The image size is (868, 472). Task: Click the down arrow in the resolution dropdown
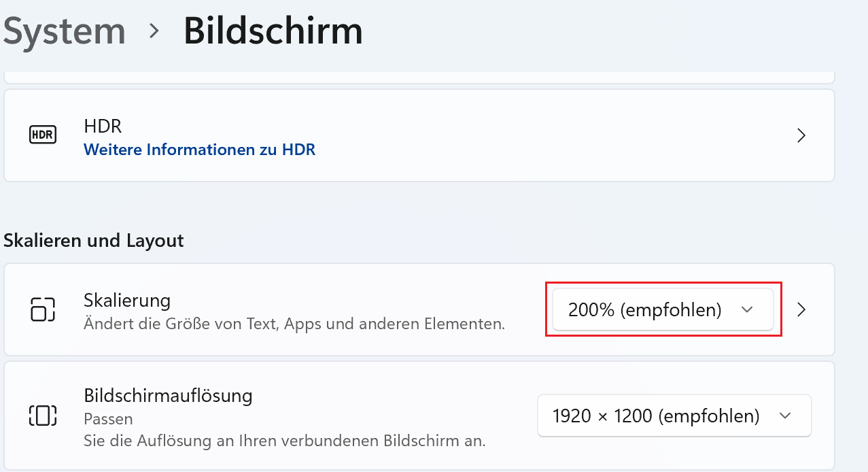[x=785, y=415]
